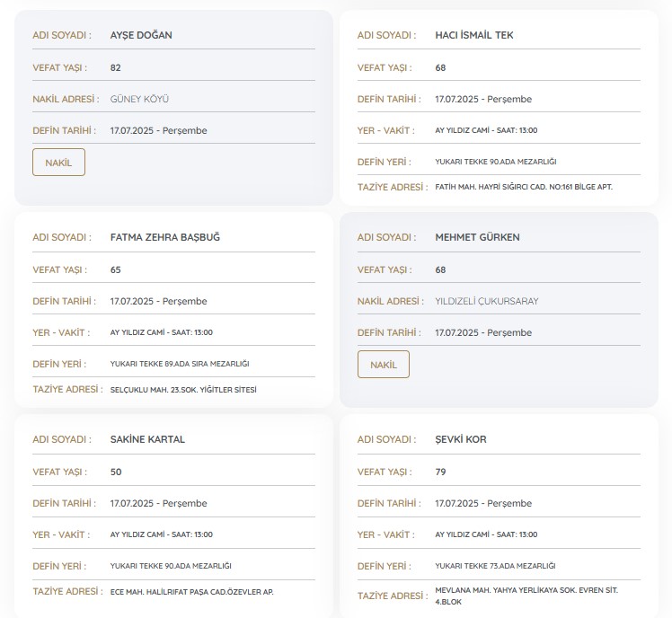Click the YILDIZELİ ÇUKURSARAY transfer address
672x618 pixels.
[486, 301]
